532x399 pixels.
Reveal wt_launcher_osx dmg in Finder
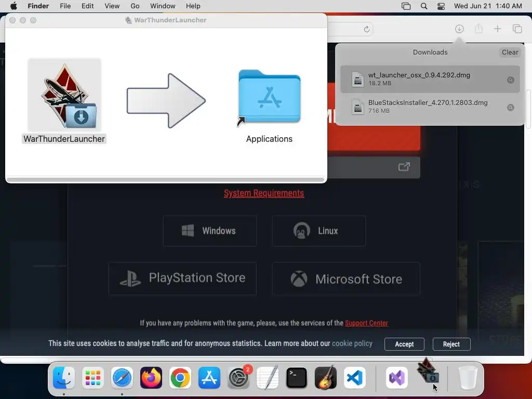[x=510, y=80]
